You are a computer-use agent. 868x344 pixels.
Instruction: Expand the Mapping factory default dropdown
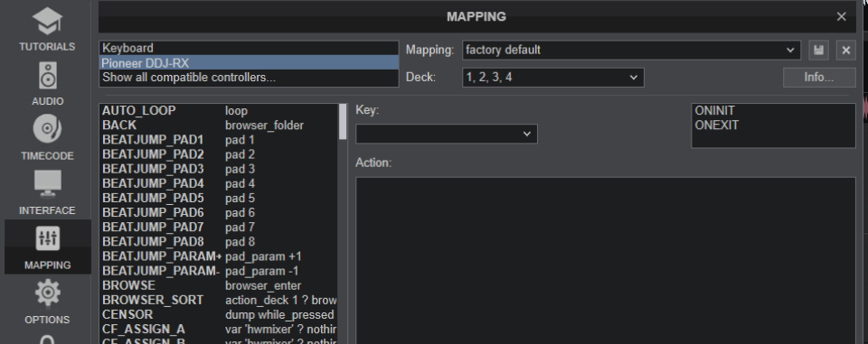[632, 51]
